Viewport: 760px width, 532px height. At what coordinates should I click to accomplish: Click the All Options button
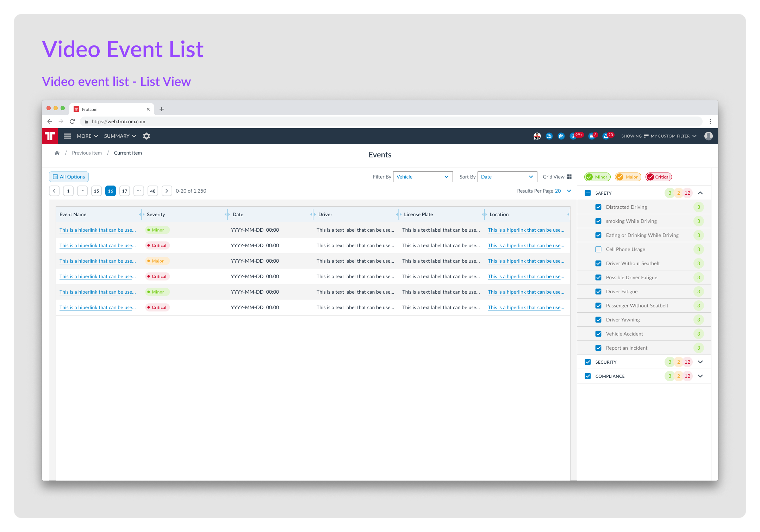[69, 177]
